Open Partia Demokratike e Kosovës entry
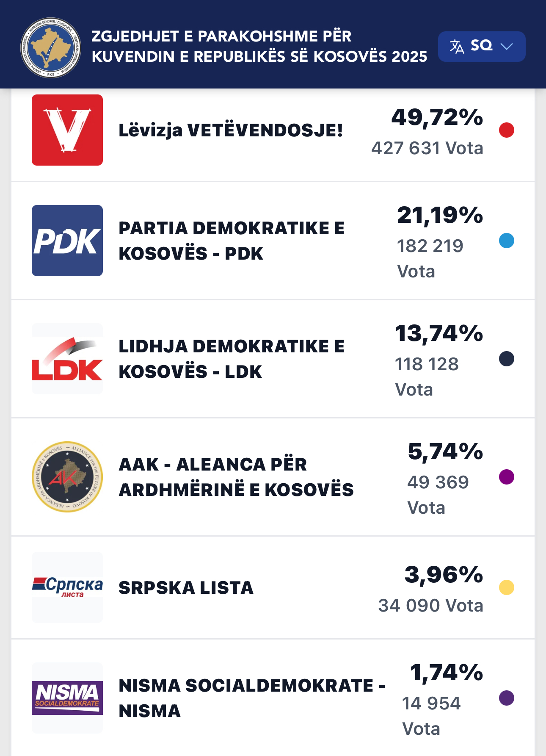Screen dimensions: 546x756 pyautogui.click(x=231, y=241)
